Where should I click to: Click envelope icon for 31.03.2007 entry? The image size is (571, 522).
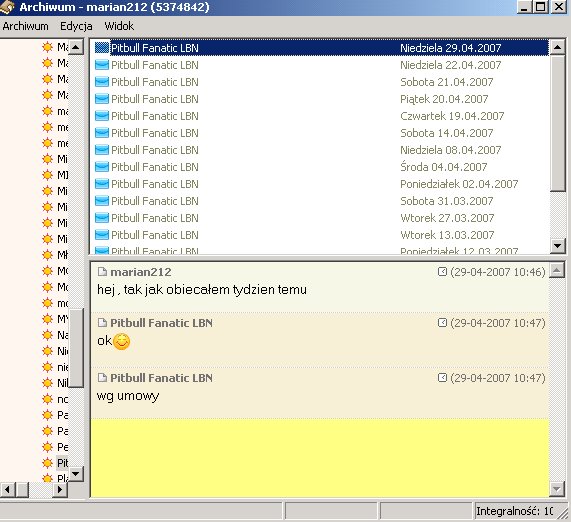tap(102, 201)
